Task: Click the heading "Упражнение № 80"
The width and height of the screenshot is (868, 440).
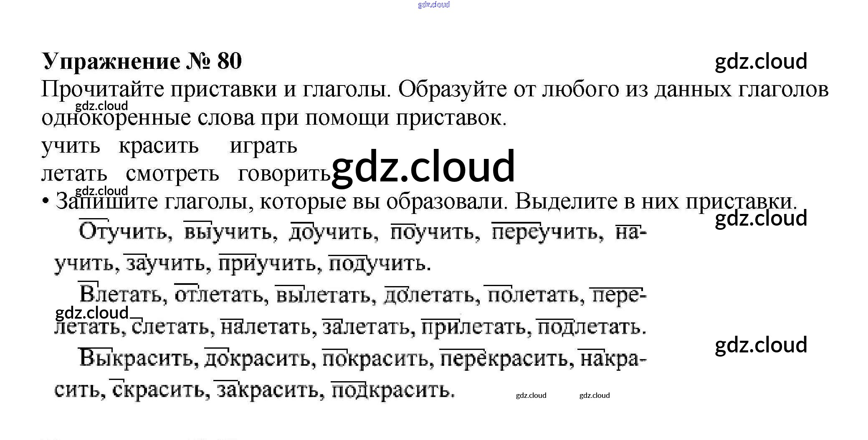Action: click(142, 61)
